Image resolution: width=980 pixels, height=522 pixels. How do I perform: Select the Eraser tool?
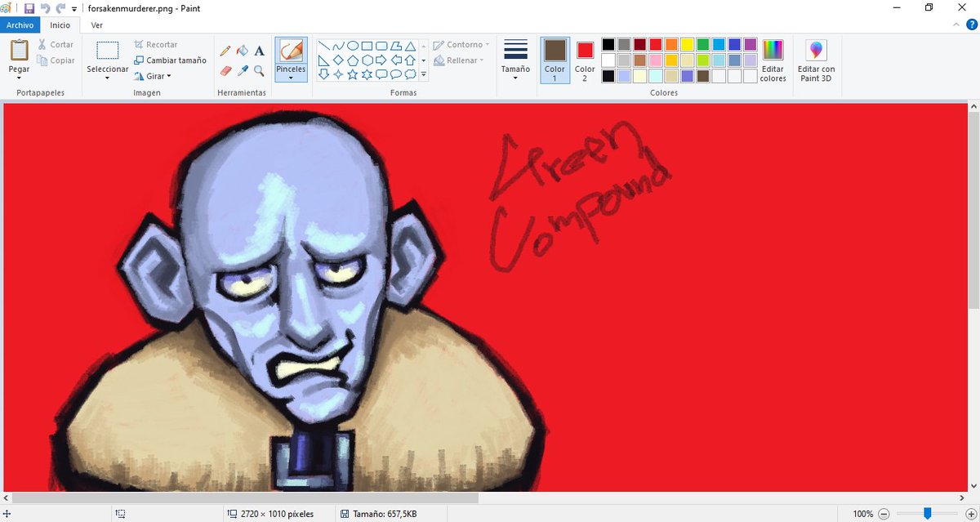click(225, 71)
